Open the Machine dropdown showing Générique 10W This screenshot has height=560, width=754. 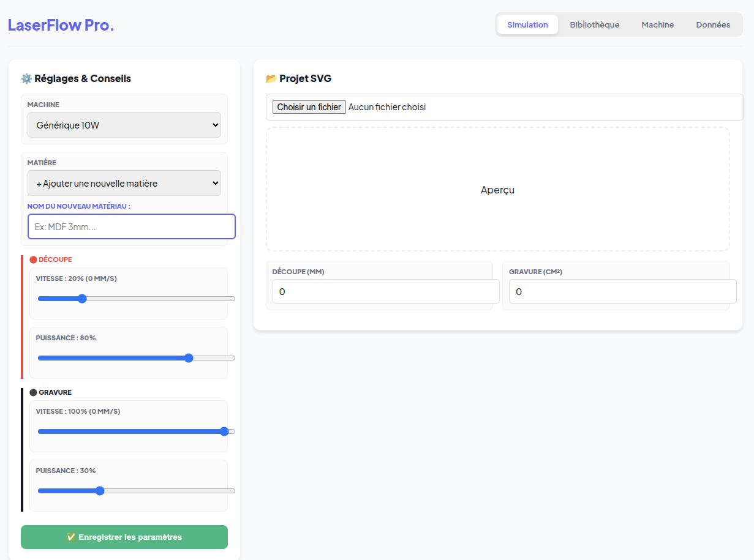click(x=124, y=125)
